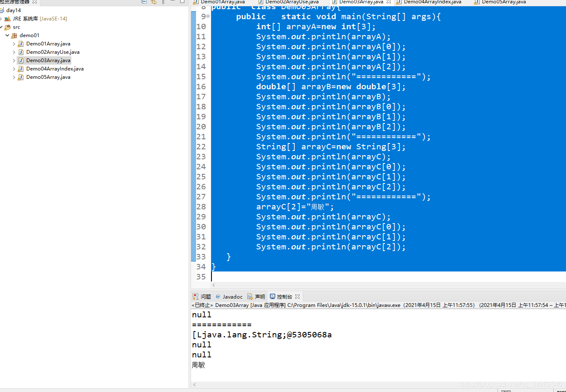Click the Link with Editor icon
Screen dimensions: 566x392
pos(153,2)
